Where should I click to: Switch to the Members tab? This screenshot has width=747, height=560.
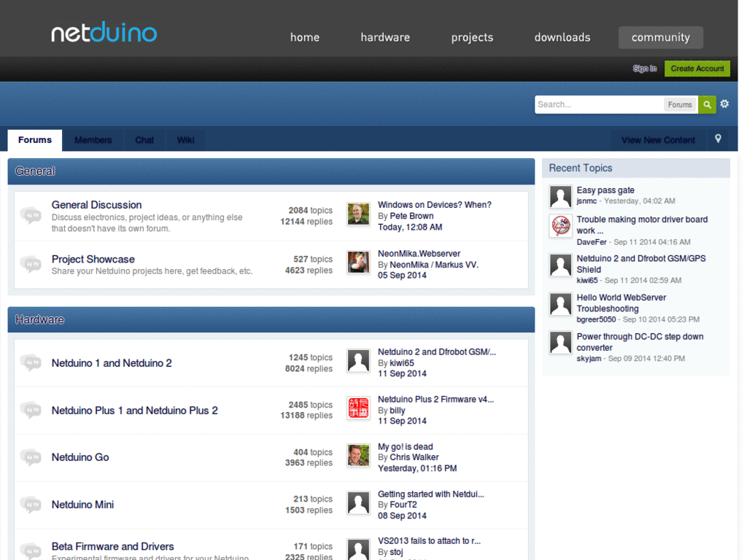93,140
